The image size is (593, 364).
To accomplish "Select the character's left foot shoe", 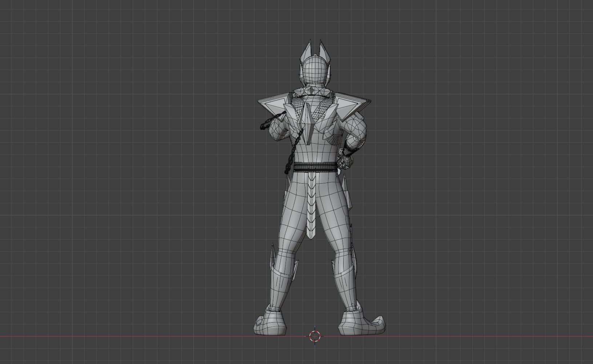I will click(269, 322).
